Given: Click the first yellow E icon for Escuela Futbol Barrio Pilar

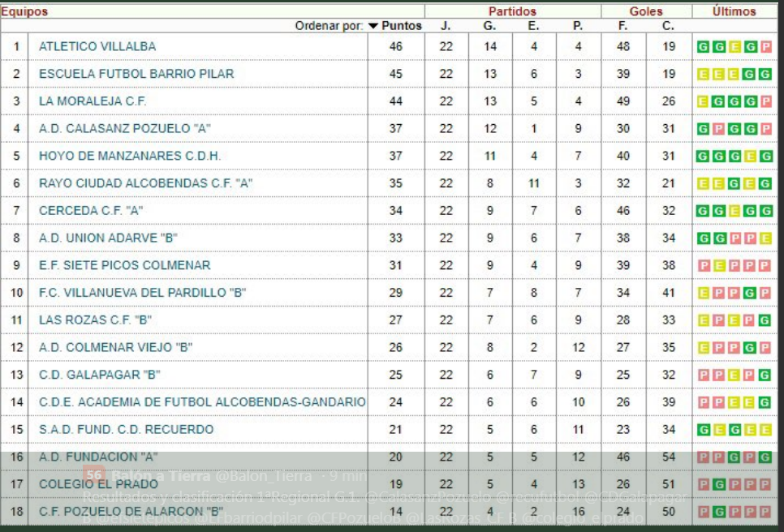Looking at the screenshot, I should (703, 75).
